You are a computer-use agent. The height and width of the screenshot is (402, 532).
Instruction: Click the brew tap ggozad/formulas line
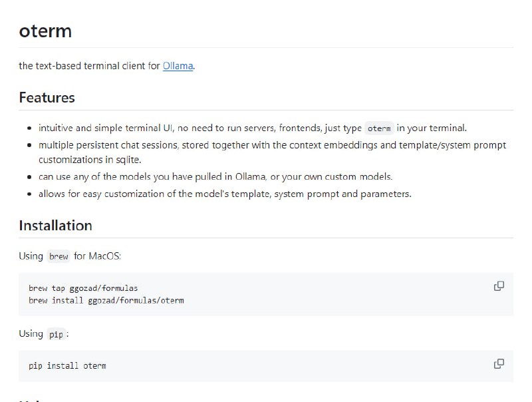[83, 288]
